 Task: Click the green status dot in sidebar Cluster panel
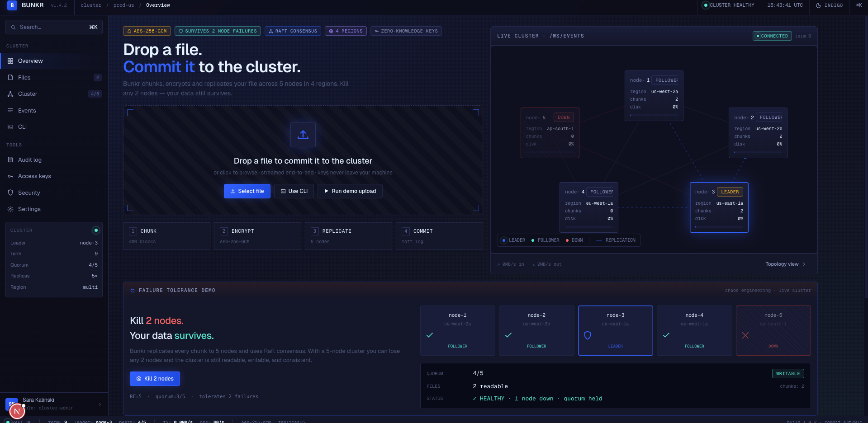point(96,230)
